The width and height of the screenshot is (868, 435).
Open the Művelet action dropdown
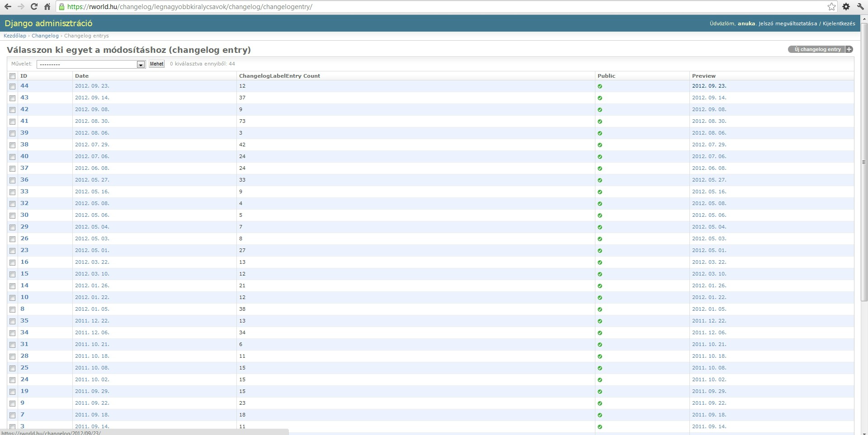point(91,64)
